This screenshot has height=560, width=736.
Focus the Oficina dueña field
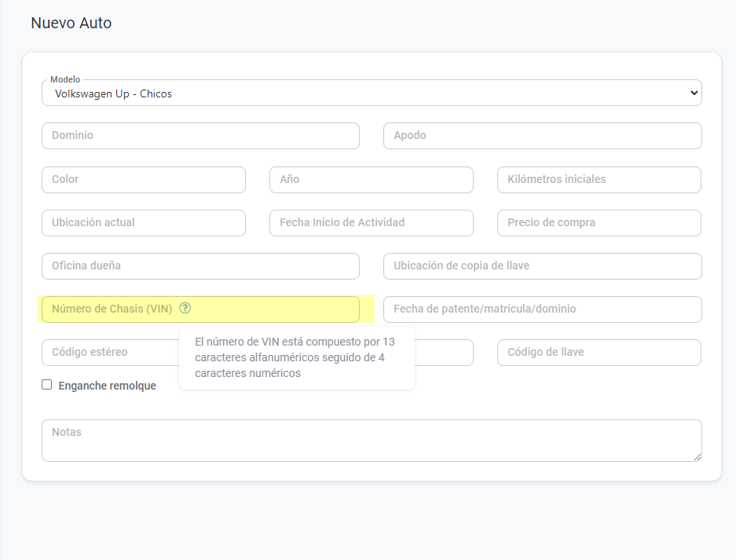[x=200, y=266]
